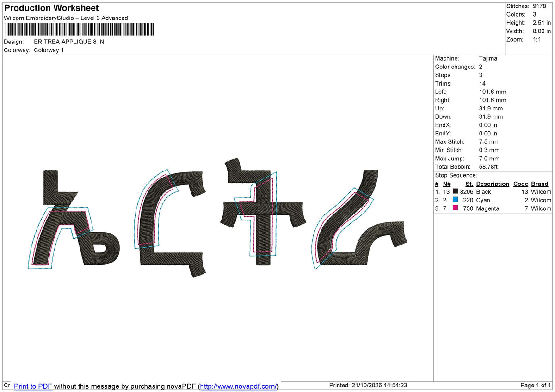This screenshot has height=392, width=555.
Task: Click the 'Down:' label
Action: (x=444, y=117)
